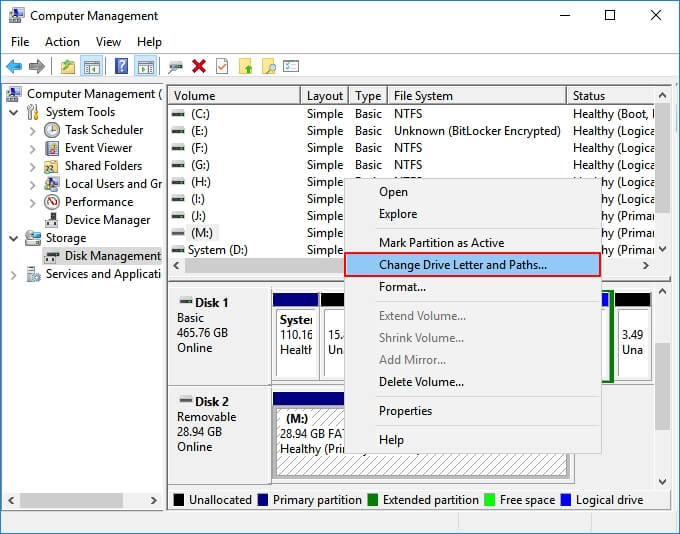Click the Volume column header
The width and height of the screenshot is (680, 534).
[234, 96]
